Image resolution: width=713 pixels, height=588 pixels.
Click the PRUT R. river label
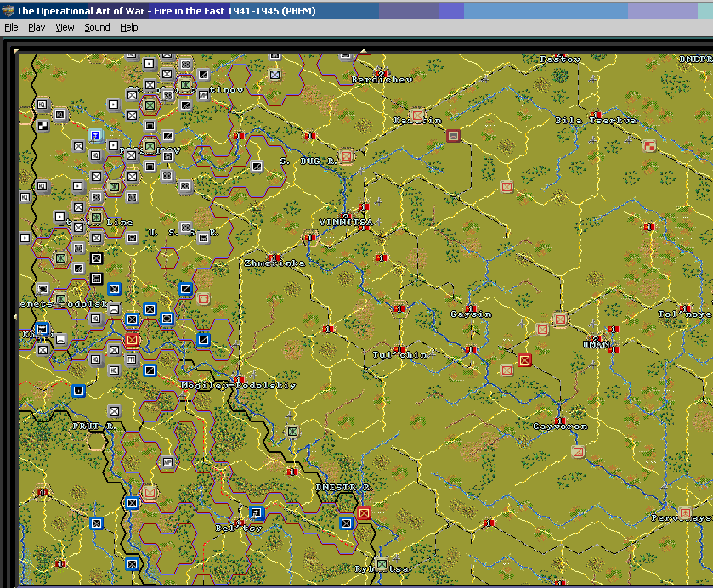(94, 426)
